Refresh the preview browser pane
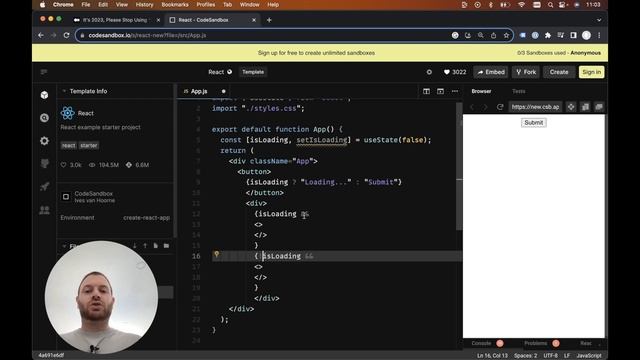Screen dimensions: 640x360 (x=500, y=107)
